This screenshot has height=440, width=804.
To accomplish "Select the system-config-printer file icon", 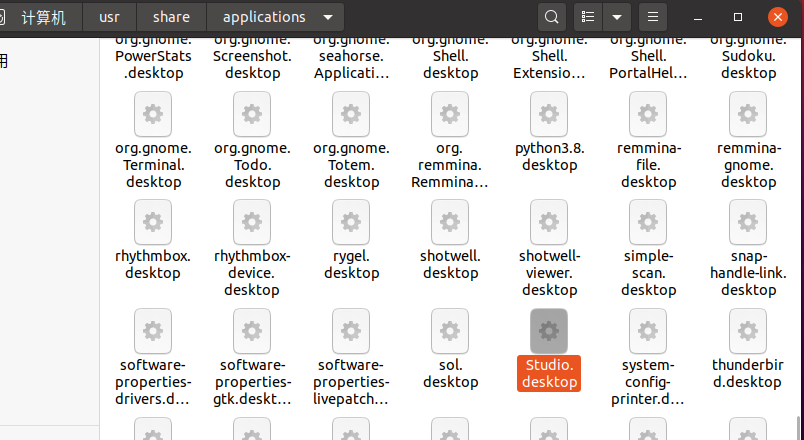I will [648, 331].
